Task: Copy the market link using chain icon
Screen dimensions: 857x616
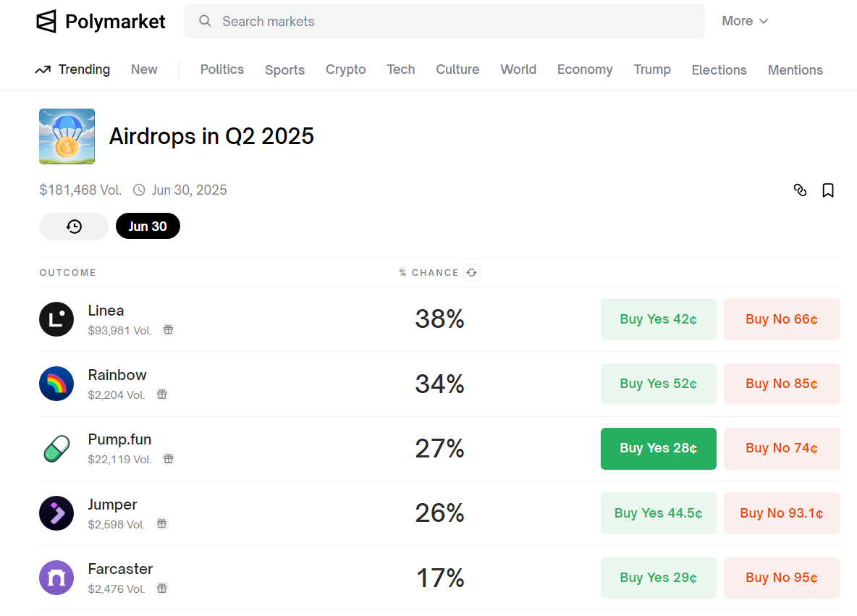Action: point(800,190)
